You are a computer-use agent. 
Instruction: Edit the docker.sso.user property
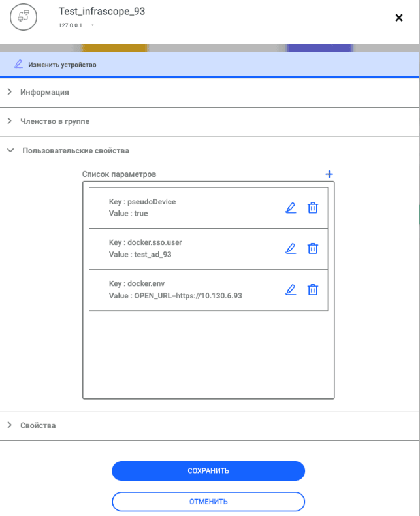tap(291, 248)
